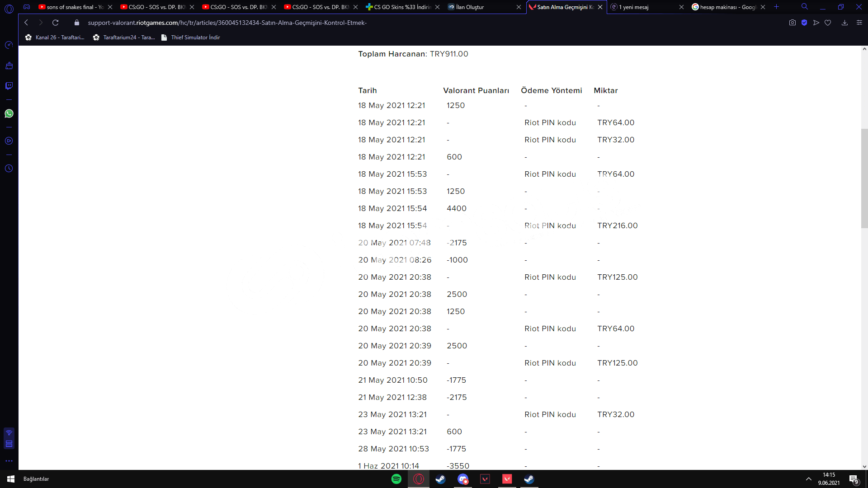Open Discord from the taskbar
Viewport: 868px width, 488px height.
pos(463,479)
